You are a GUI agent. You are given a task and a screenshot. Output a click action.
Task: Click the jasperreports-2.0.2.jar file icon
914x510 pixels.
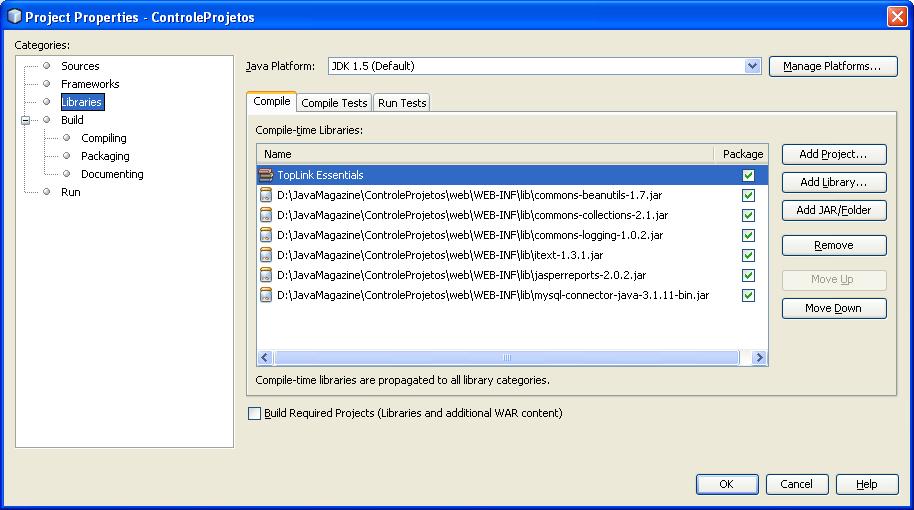[x=266, y=275]
